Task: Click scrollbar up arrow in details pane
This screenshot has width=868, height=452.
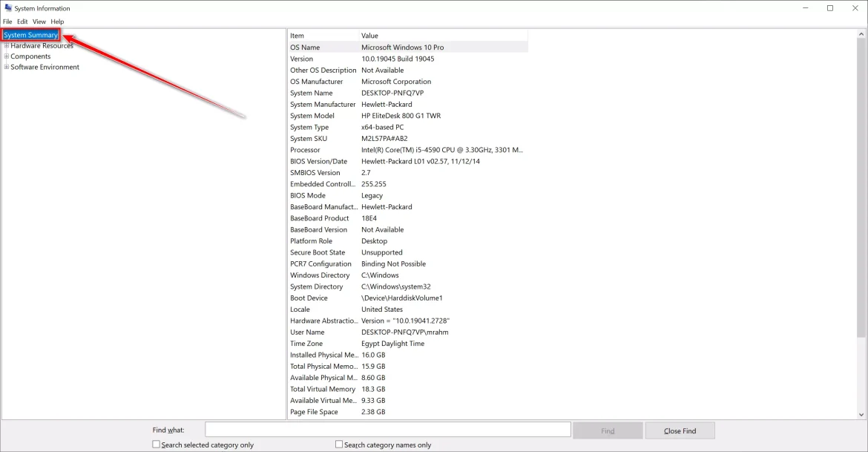Action: point(861,34)
